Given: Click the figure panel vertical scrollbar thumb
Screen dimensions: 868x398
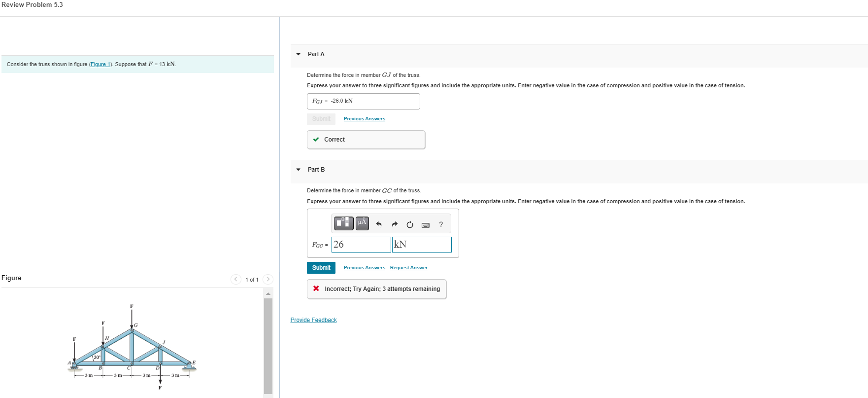Looking at the screenshot, I should [x=268, y=346].
